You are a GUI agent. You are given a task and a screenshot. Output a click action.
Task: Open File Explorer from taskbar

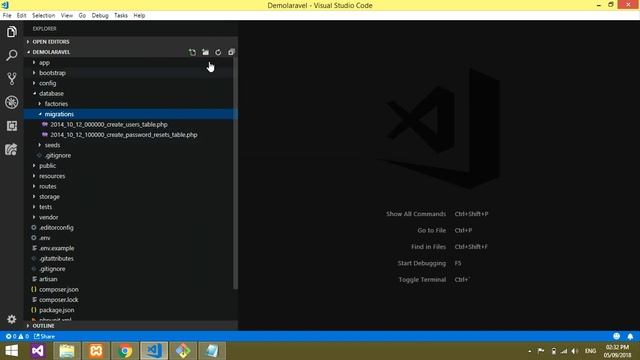pos(67,351)
